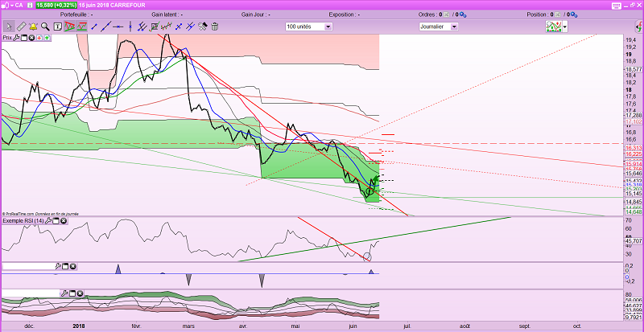The image size is (644, 332).
Task: Select the parallel channel lines tool
Action: (142, 27)
